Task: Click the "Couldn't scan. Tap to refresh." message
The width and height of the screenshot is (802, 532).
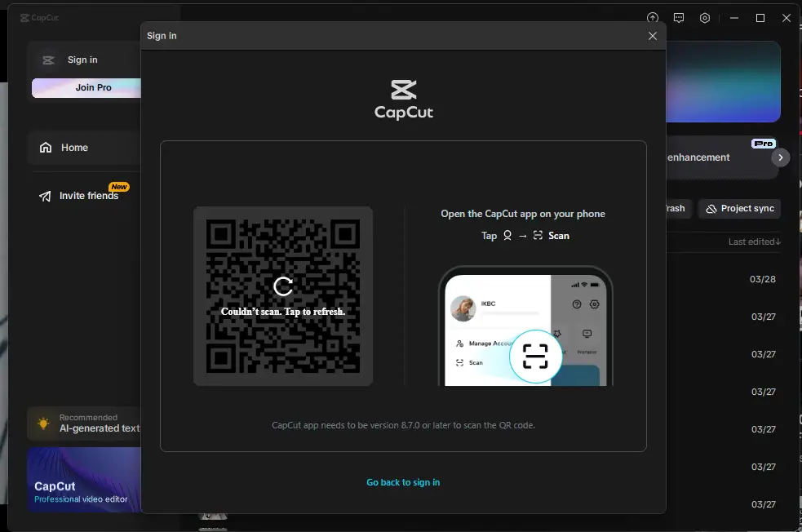Action: tap(283, 312)
